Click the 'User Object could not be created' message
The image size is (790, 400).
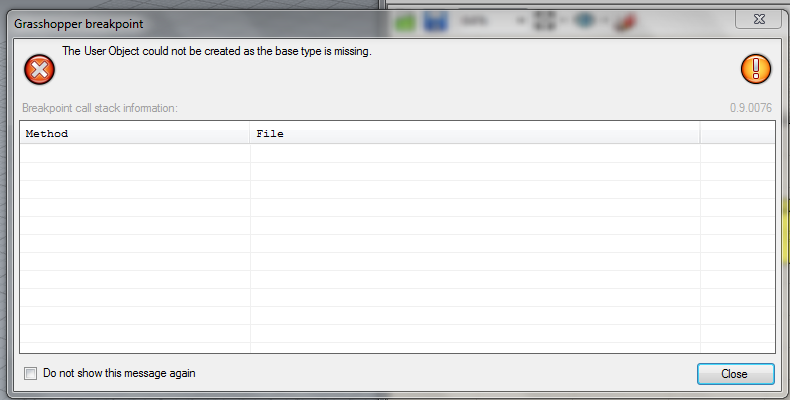[x=217, y=51]
